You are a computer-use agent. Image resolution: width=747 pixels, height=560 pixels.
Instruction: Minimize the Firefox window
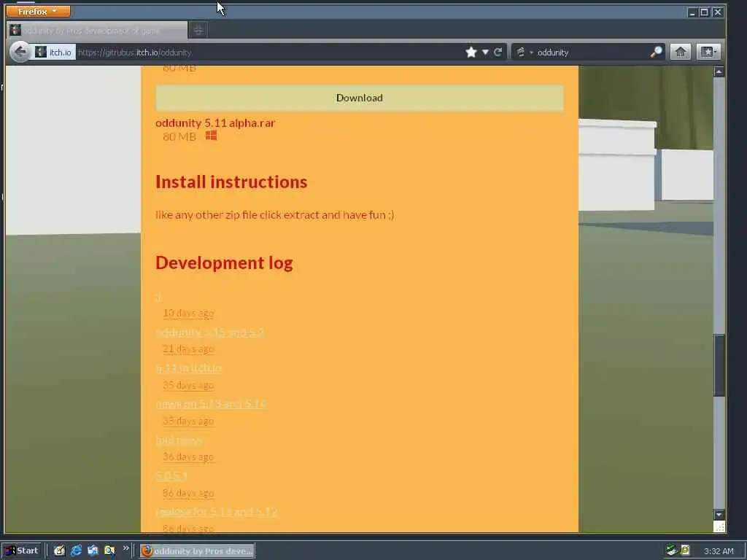coord(692,12)
